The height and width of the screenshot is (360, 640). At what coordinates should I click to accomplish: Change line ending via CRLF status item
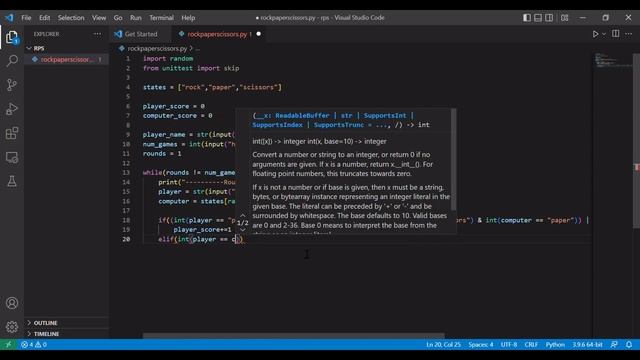tap(531, 344)
